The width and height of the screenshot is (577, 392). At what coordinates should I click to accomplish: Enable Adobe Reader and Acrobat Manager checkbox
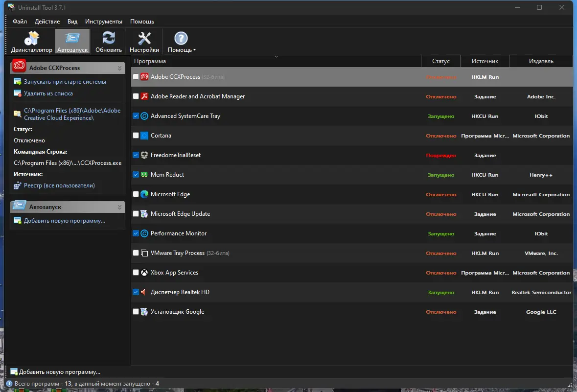136,96
